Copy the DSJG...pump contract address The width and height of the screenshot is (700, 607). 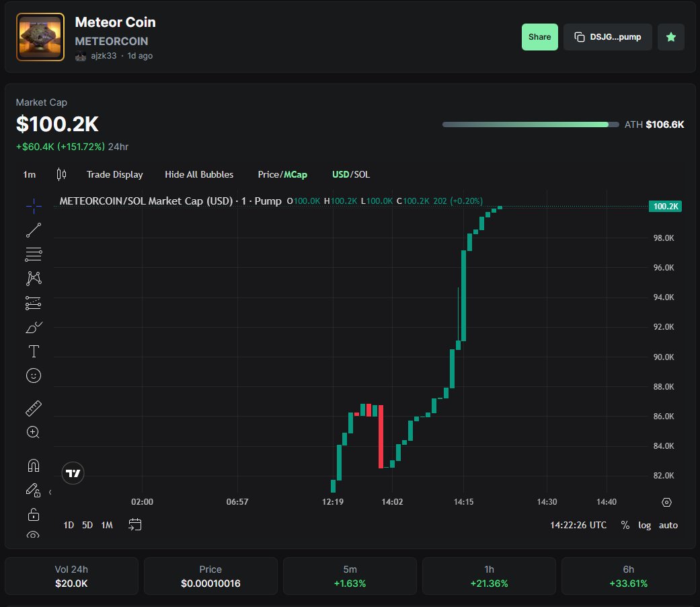point(608,37)
